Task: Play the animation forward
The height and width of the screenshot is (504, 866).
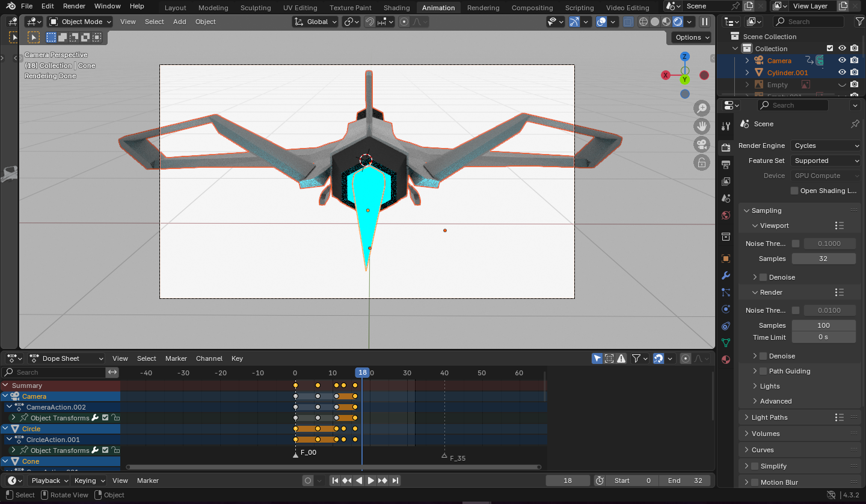Action: click(371, 481)
